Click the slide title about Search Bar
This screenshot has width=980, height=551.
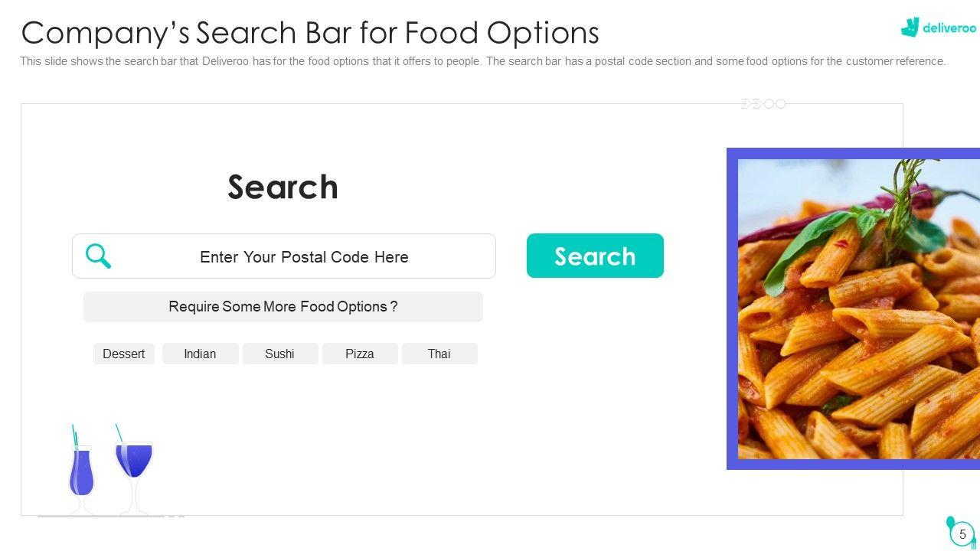[x=310, y=33]
